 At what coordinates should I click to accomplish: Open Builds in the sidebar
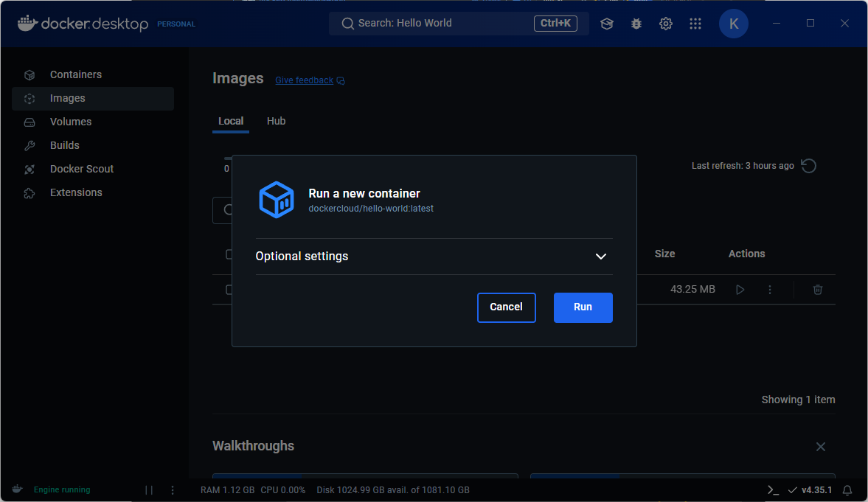(x=93, y=145)
